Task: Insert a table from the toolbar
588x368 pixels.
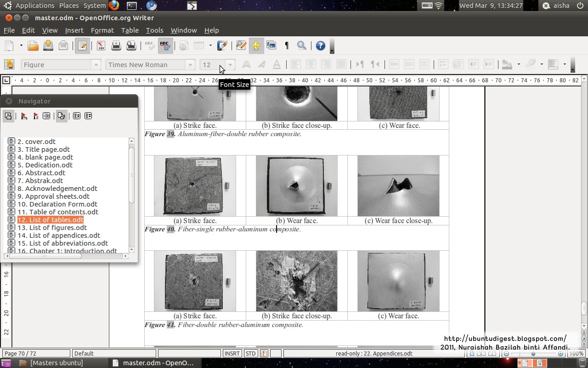Action: click(198, 46)
